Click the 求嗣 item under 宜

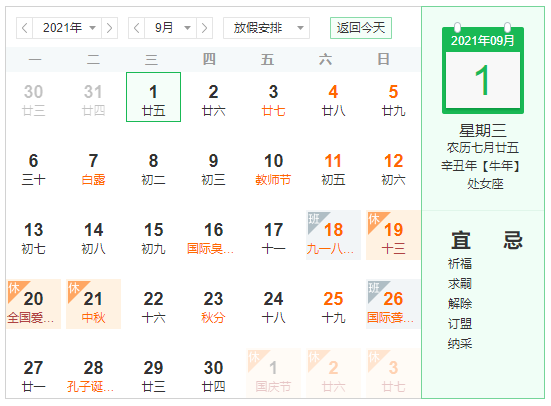pos(460,284)
